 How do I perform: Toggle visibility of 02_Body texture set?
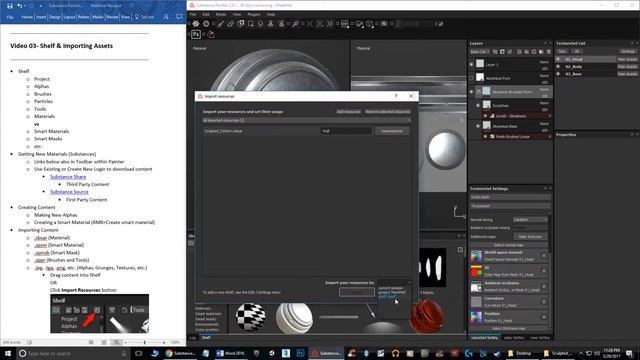coord(558,67)
